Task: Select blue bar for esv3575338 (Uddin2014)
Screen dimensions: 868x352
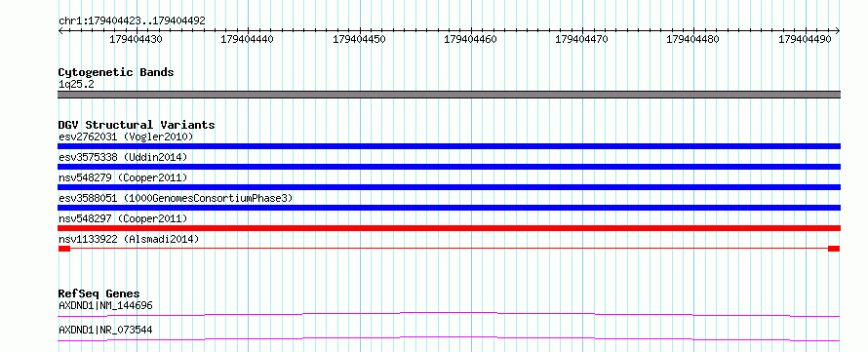Action: coord(449,167)
